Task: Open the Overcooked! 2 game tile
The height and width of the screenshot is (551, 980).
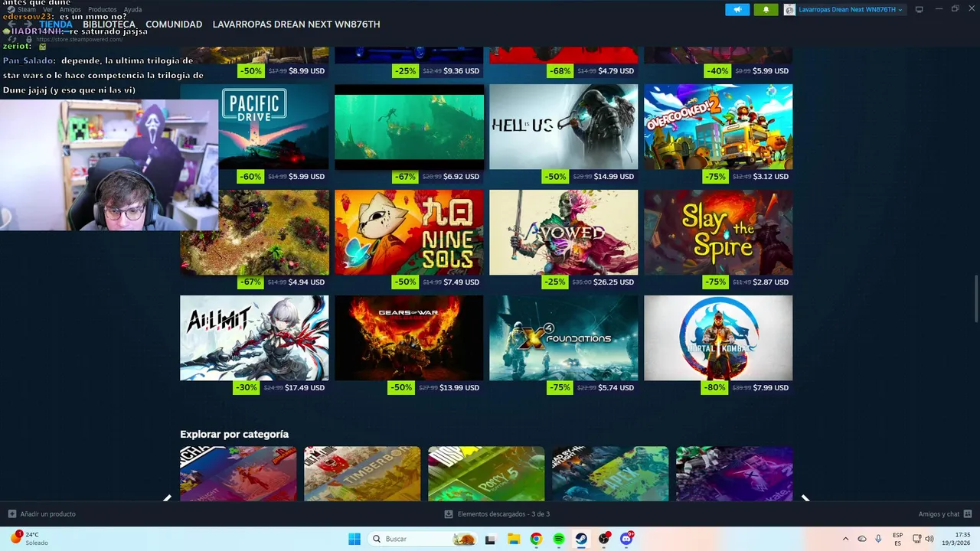Action: point(718,127)
